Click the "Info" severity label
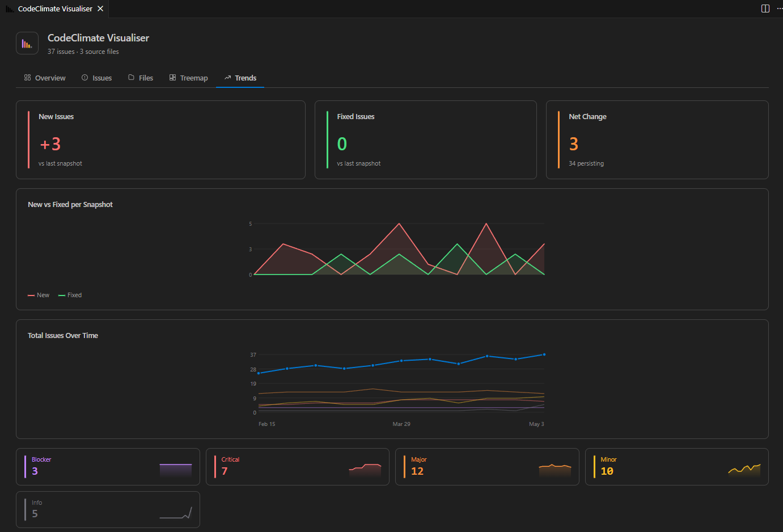 pyautogui.click(x=37, y=503)
